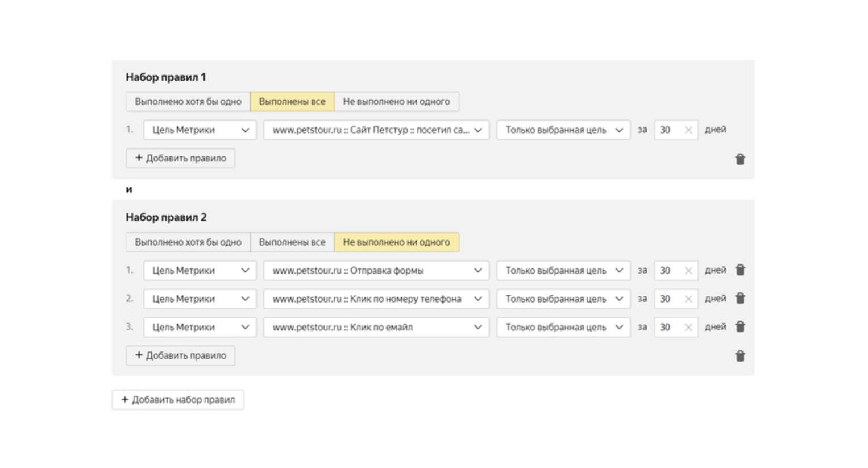
Task: Open Цель Метрики dropdown in rule set 1
Action: coord(200,130)
